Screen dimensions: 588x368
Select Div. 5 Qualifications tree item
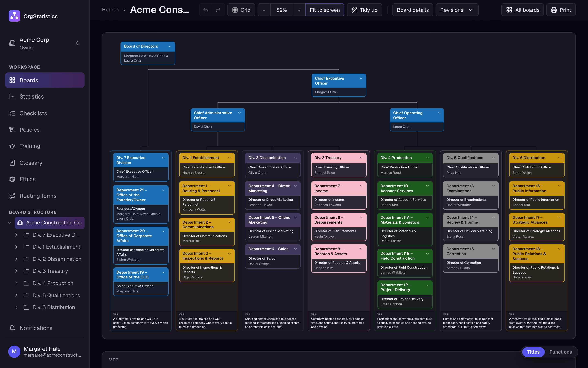pos(56,295)
